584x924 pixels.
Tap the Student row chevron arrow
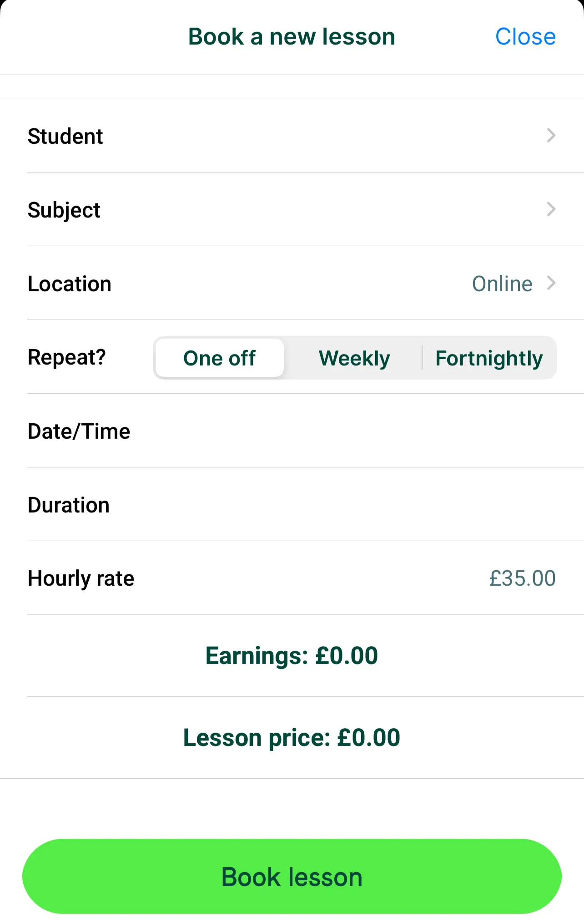551,136
